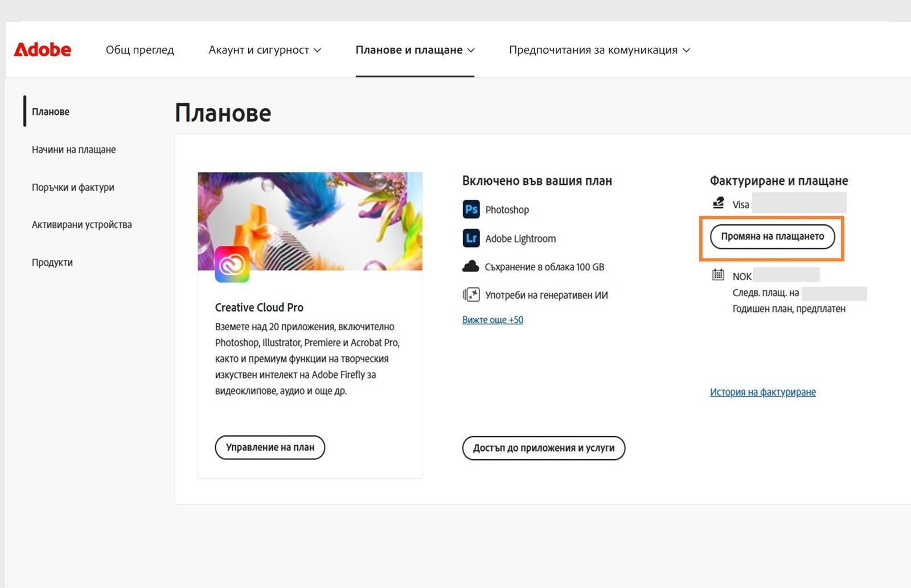
Task: Click the Lightroom Lr icon
Action: pyautogui.click(x=471, y=238)
